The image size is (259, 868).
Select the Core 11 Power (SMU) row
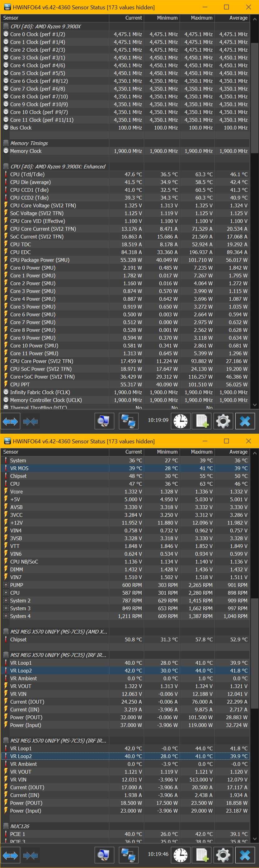tap(125, 353)
